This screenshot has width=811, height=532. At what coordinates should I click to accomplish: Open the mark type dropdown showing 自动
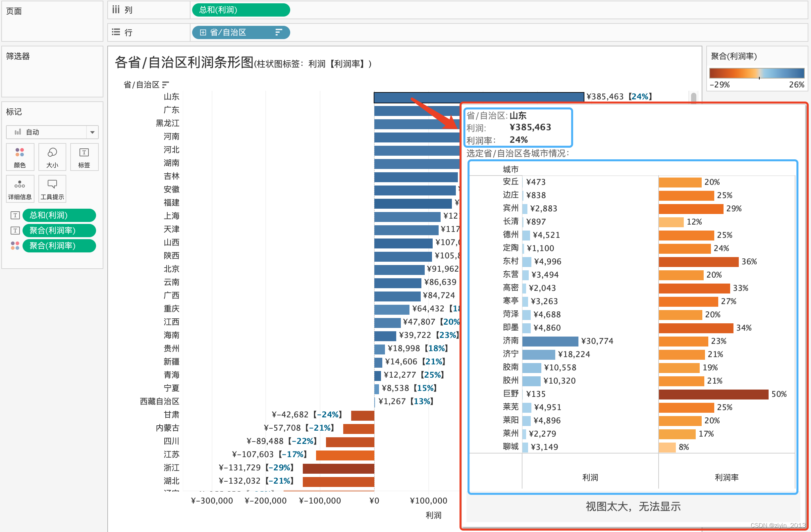[x=52, y=132]
